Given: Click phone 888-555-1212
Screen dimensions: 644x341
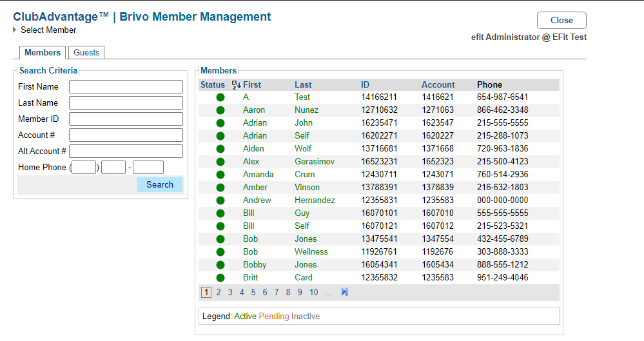Looking at the screenshot, I should click(503, 264).
